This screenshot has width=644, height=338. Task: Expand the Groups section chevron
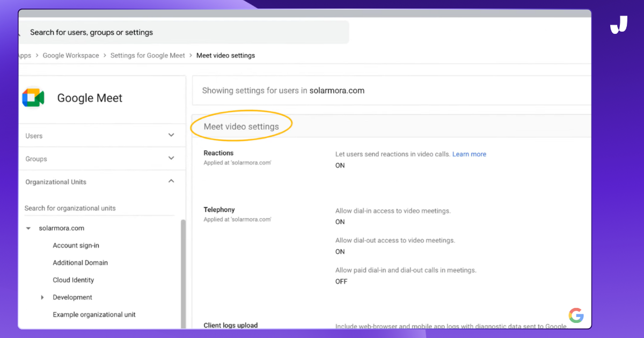coord(171,158)
